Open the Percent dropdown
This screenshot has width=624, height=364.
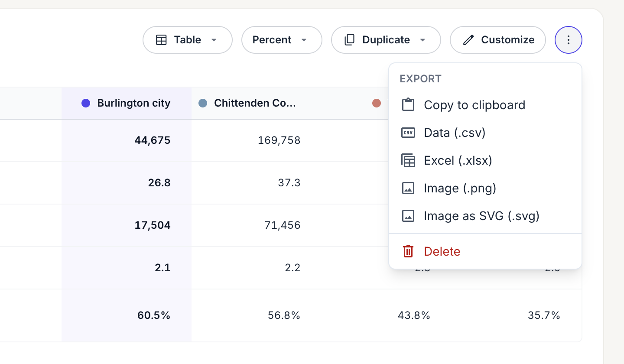pos(282,40)
